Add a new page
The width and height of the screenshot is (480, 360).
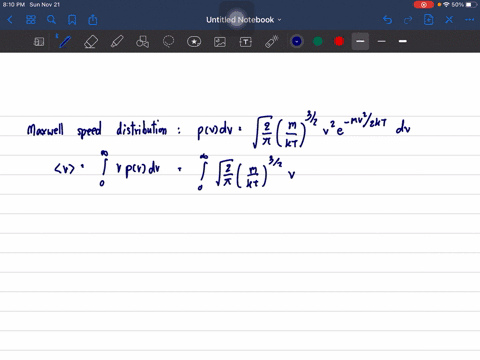click(x=429, y=20)
